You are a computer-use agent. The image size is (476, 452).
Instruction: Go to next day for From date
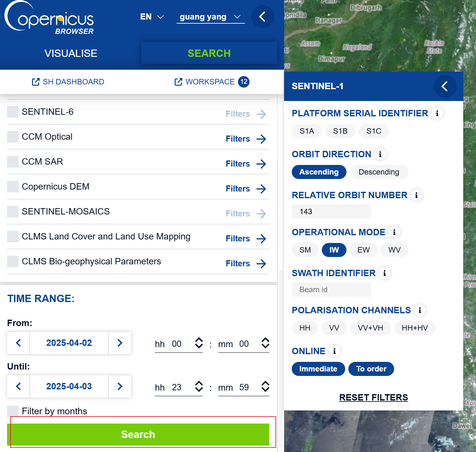[120, 343]
